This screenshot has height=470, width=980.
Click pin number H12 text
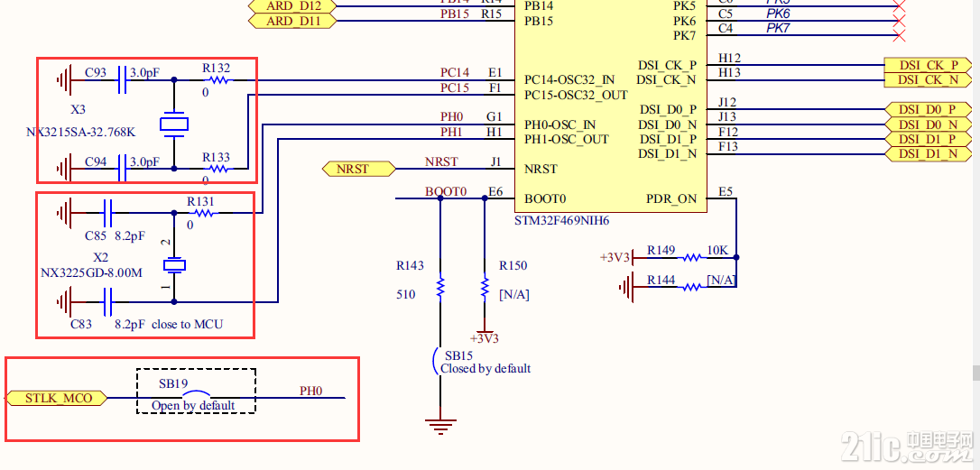729,58
